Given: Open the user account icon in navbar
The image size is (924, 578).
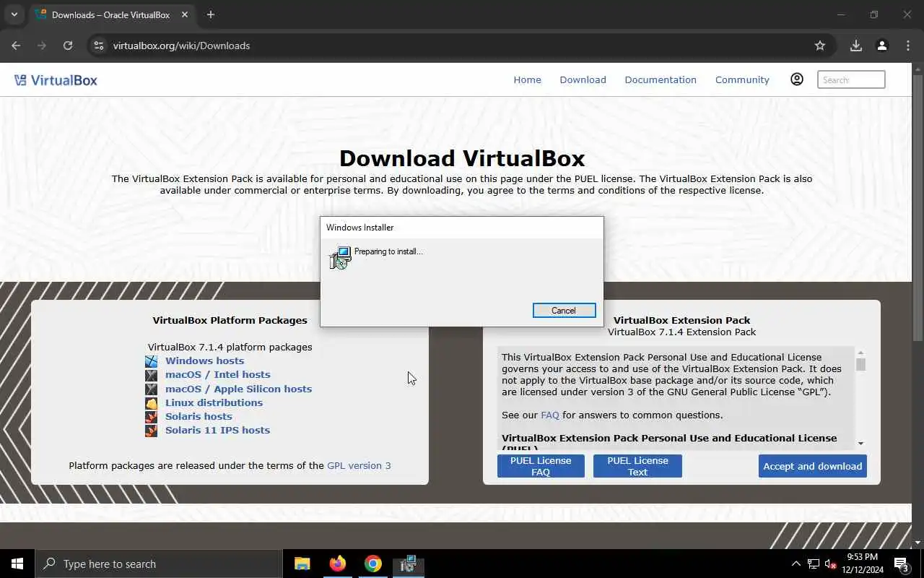Looking at the screenshot, I should [797, 79].
